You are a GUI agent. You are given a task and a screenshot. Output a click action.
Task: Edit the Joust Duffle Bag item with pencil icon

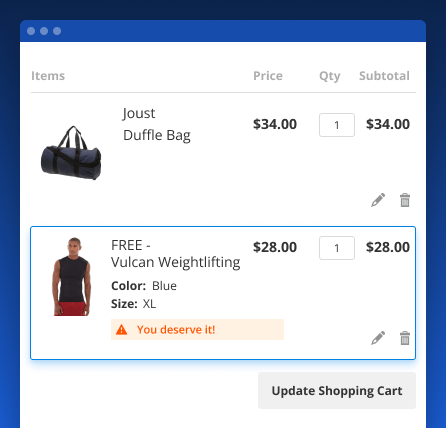(x=378, y=200)
